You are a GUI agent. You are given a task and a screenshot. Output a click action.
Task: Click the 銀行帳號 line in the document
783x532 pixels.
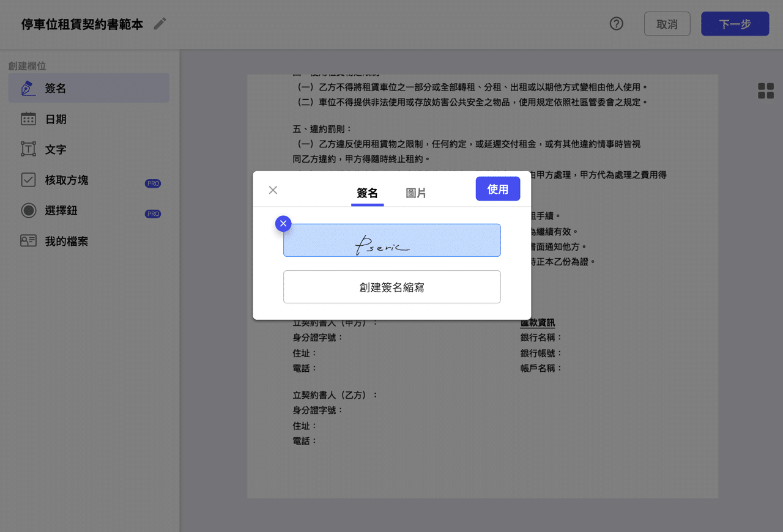[x=541, y=353]
